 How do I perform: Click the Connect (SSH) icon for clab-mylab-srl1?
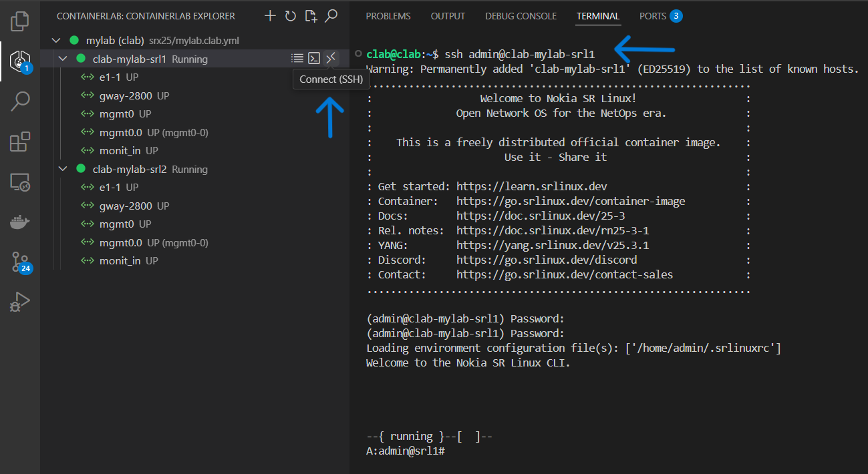331,59
